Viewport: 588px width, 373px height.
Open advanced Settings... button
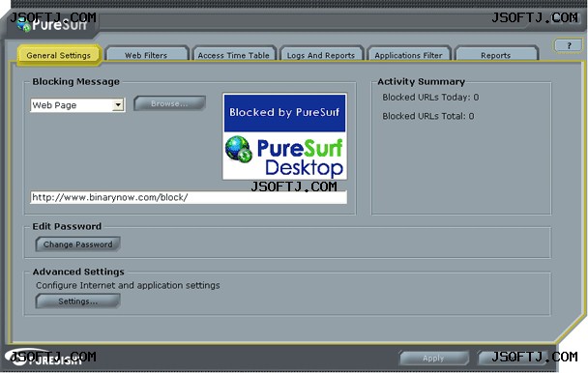pyautogui.click(x=77, y=301)
